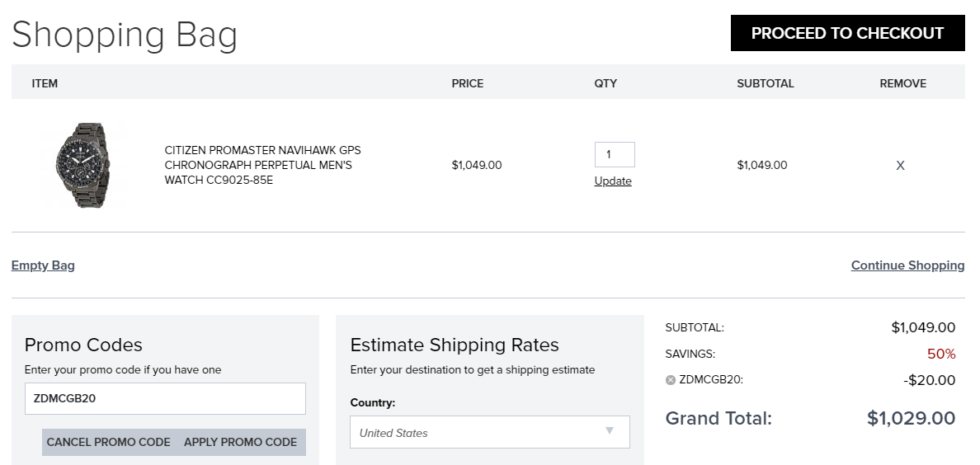980x465 pixels.
Task: Click Proceed to Checkout button
Action: pos(847,33)
